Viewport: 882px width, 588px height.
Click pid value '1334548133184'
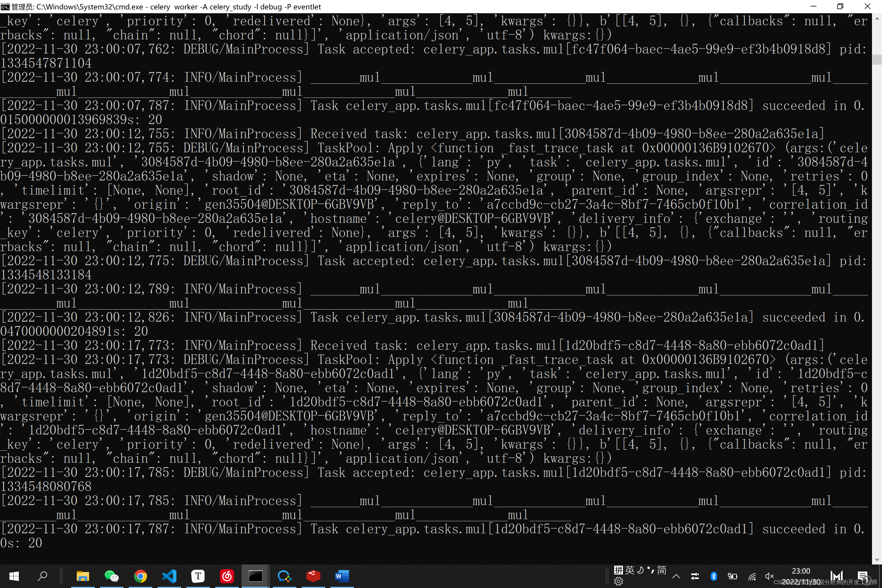(x=46, y=275)
